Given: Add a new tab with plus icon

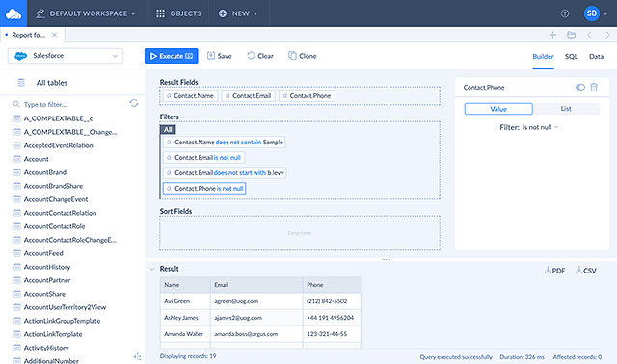Looking at the screenshot, I should pyautogui.click(x=552, y=35).
